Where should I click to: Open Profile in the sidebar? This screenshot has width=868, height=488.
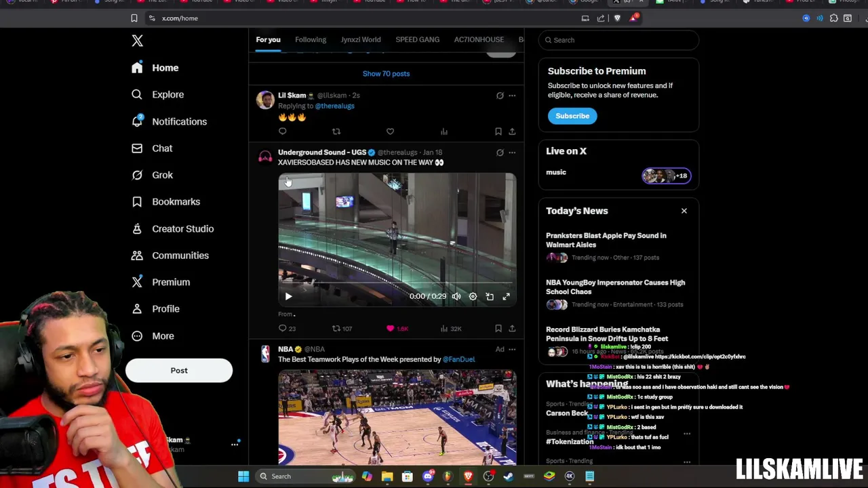coord(156,308)
